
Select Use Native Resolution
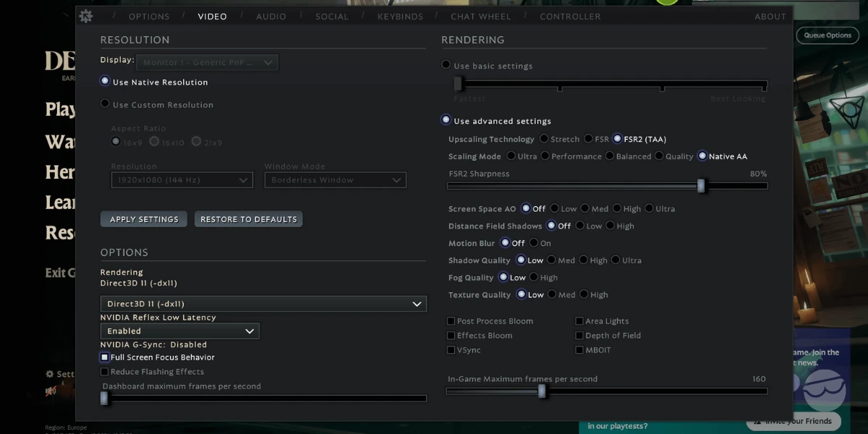(x=154, y=82)
